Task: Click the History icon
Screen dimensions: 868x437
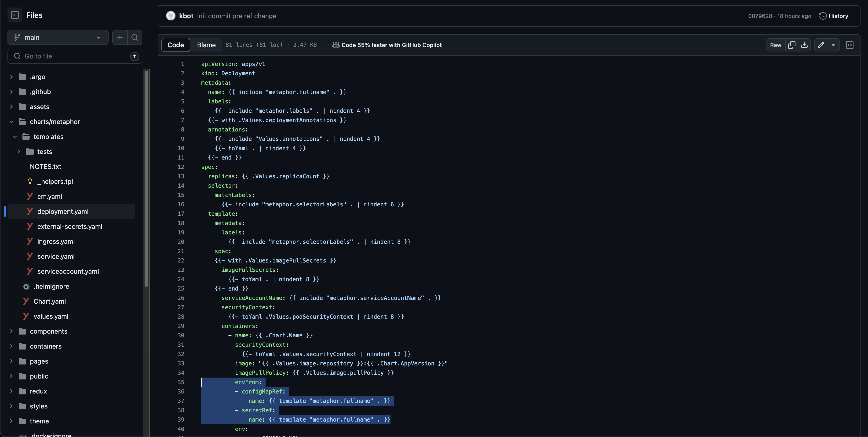Action: click(823, 16)
